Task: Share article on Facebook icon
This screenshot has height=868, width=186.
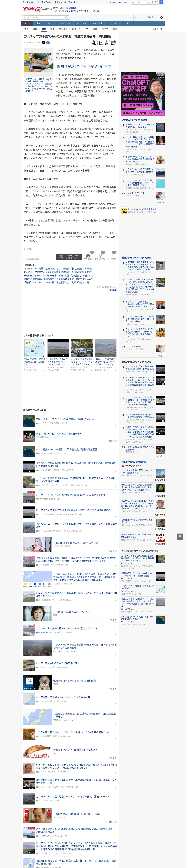Action: tap(48, 43)
